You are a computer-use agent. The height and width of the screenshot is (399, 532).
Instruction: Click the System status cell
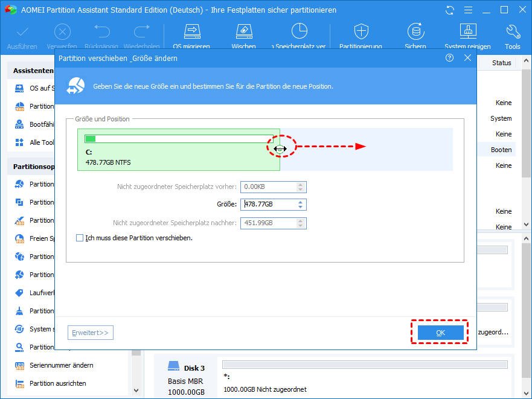(x=501, y=118)
